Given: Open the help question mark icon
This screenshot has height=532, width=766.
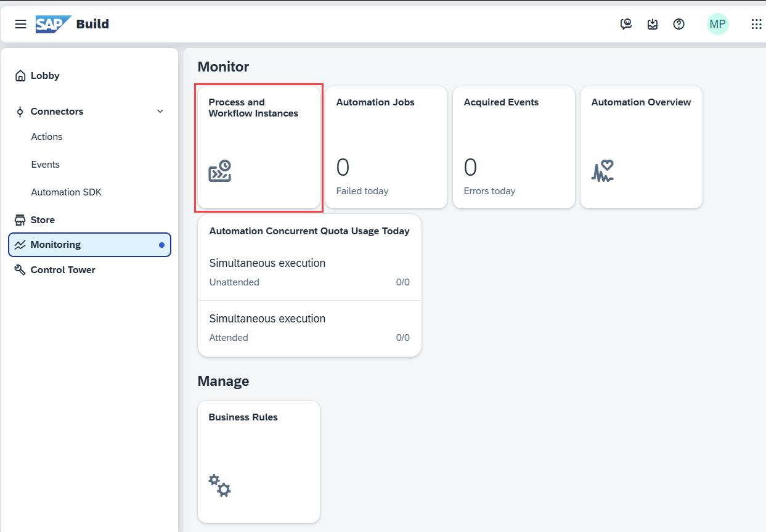Looking at the screenshot, I should [x=679, y=24].
